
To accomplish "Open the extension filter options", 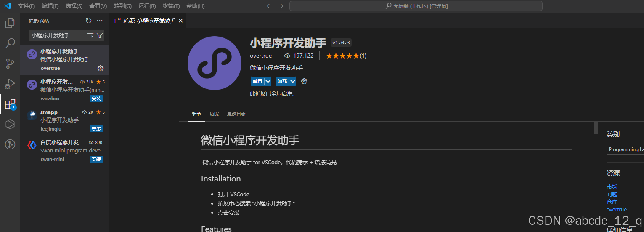I will click(100, 35).
